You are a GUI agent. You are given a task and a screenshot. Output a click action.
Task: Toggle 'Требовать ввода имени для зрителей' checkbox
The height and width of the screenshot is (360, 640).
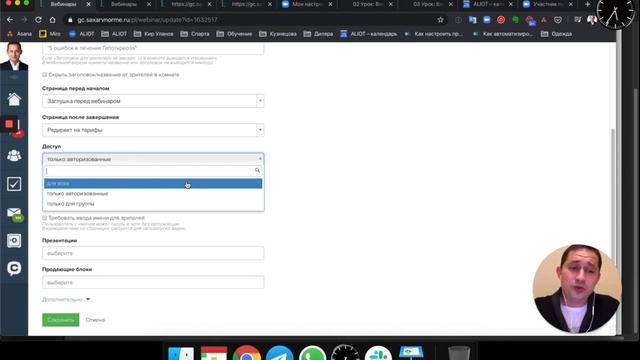pos(44,218)
